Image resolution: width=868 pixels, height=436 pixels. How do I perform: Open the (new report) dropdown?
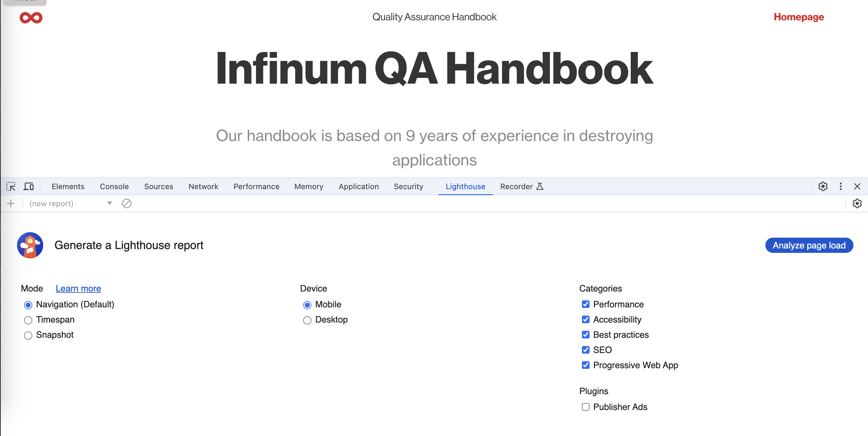[x=71, y=203]
